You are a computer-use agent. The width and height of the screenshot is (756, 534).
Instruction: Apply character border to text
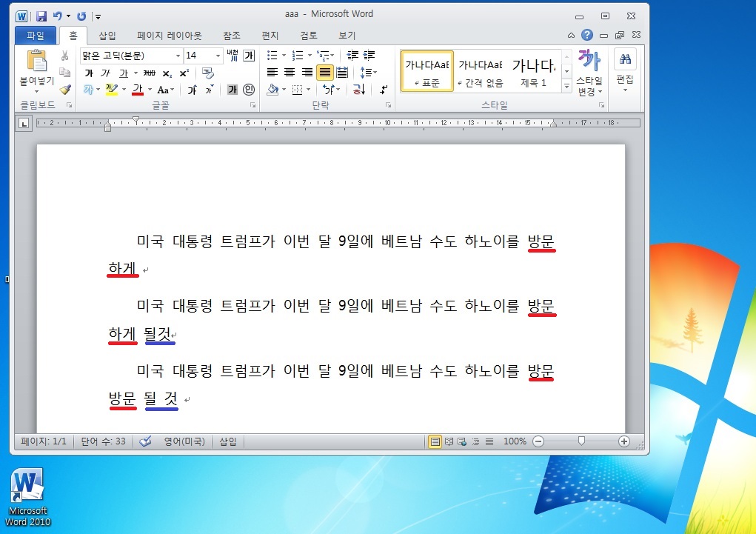pos(249,56)
